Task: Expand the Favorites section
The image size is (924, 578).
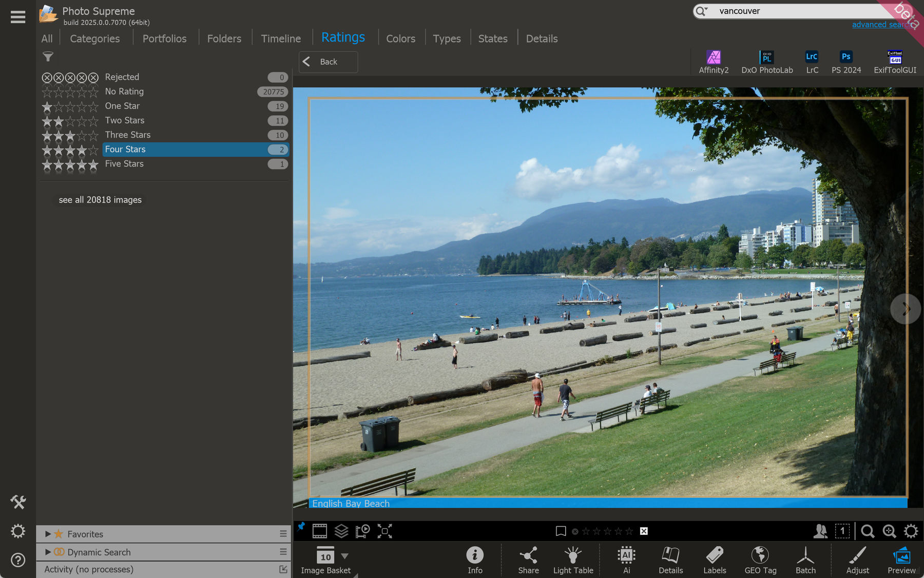Action: 48,534
